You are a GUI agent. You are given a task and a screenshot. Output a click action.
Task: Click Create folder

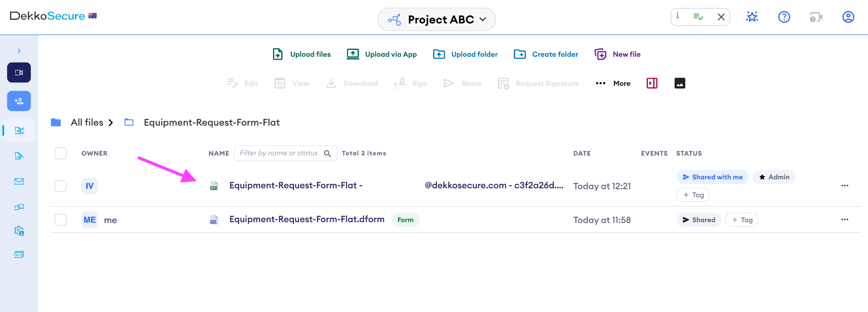(546, 54)
